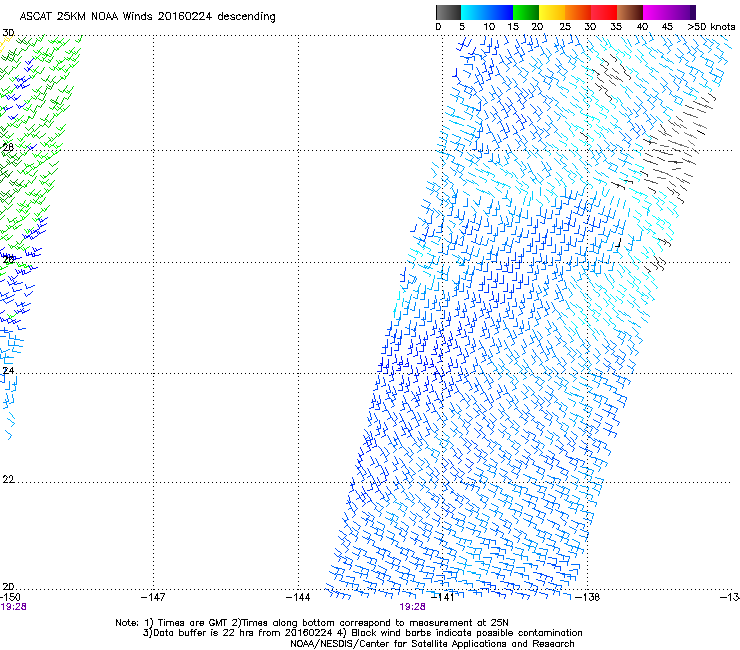Click the latitude label 22
The image size is (740, 650).
point(8,479)
